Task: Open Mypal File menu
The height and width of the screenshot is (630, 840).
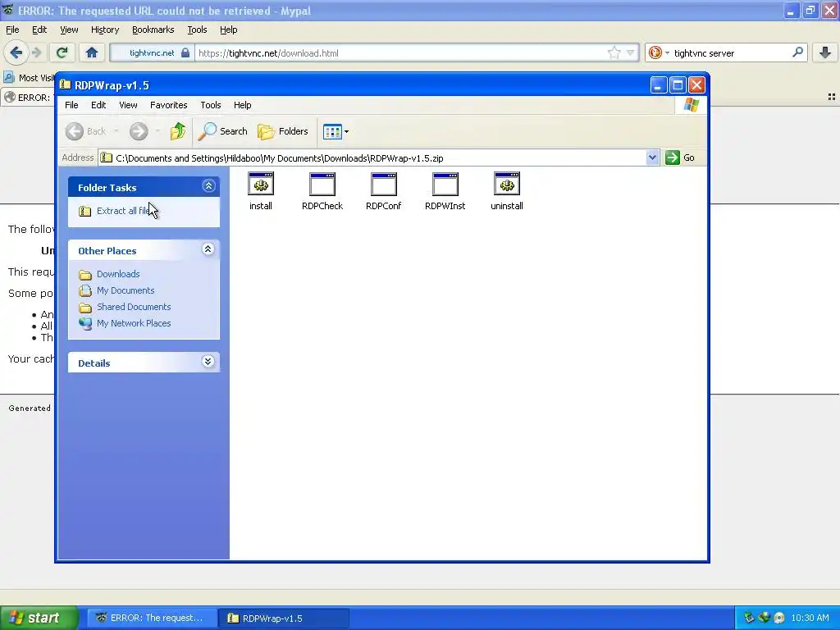Action: (12, 30)
